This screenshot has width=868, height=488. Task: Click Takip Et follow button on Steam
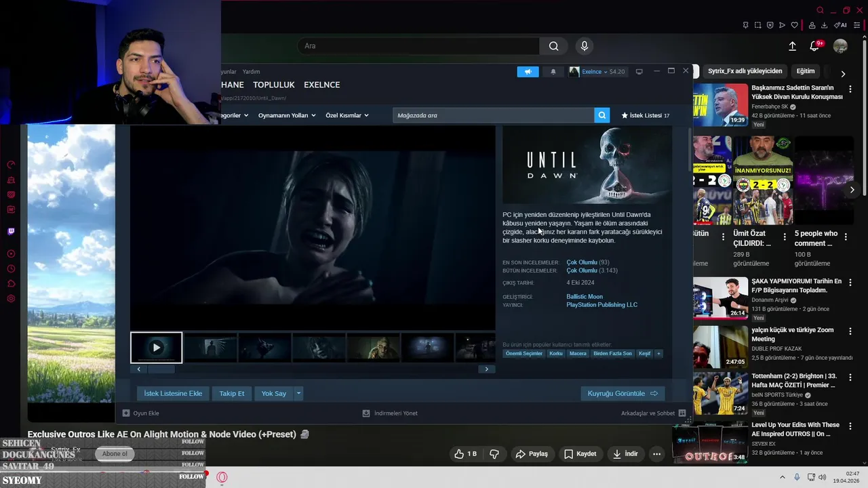[231, 393]
